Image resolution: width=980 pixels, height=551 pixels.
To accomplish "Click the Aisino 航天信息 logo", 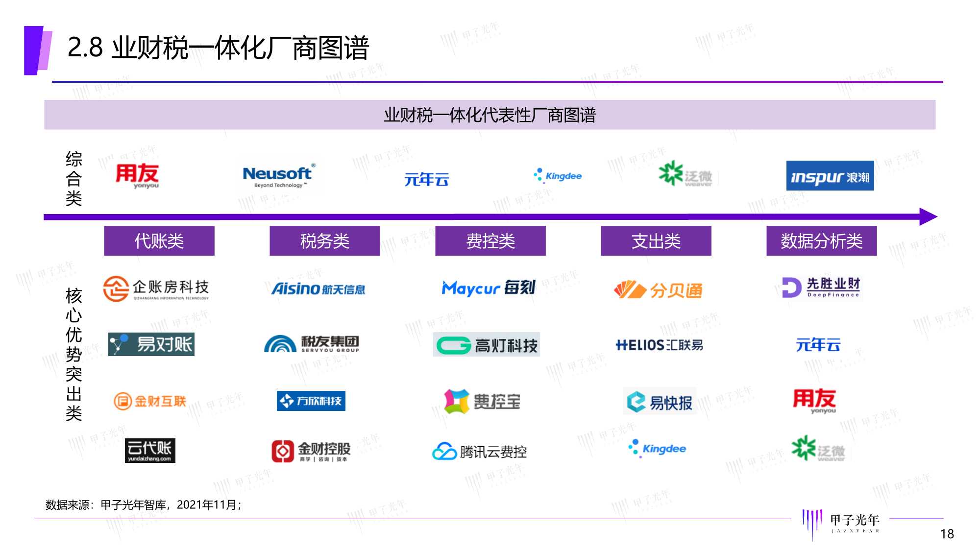I will [x=318, y=289].
